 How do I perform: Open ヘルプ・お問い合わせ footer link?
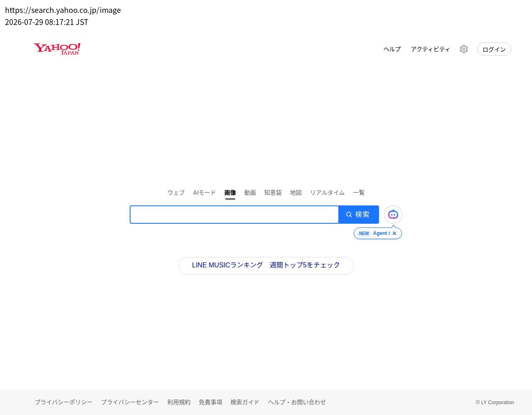coord(297,402)
